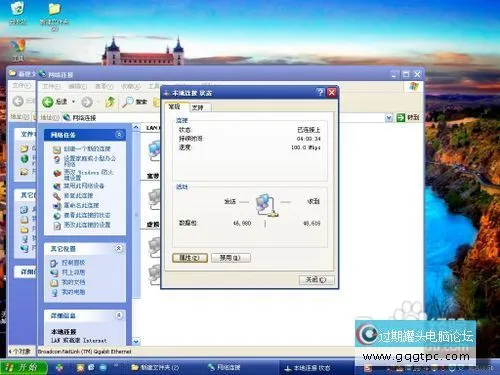Open the Back button history dropdown arrow
Screen dimensions: 500x375
pyautogui.click(x=73, y=102)
